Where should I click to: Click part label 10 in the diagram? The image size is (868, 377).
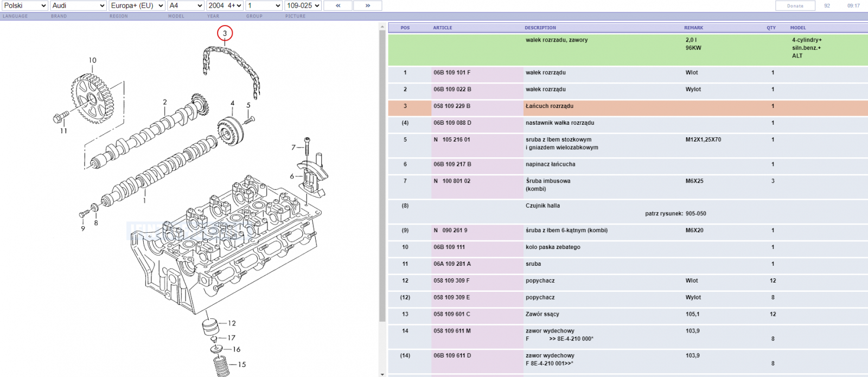[x=93, y=60]
